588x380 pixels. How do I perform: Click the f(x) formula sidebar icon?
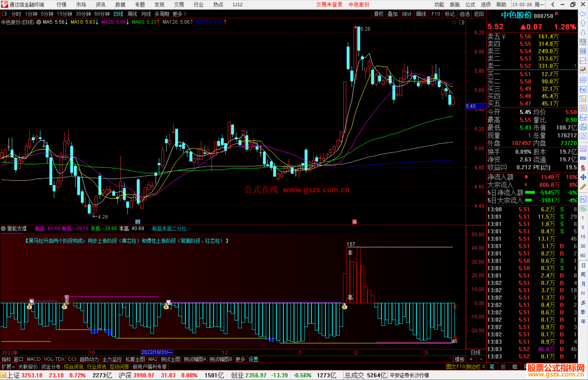click(583, 127)
